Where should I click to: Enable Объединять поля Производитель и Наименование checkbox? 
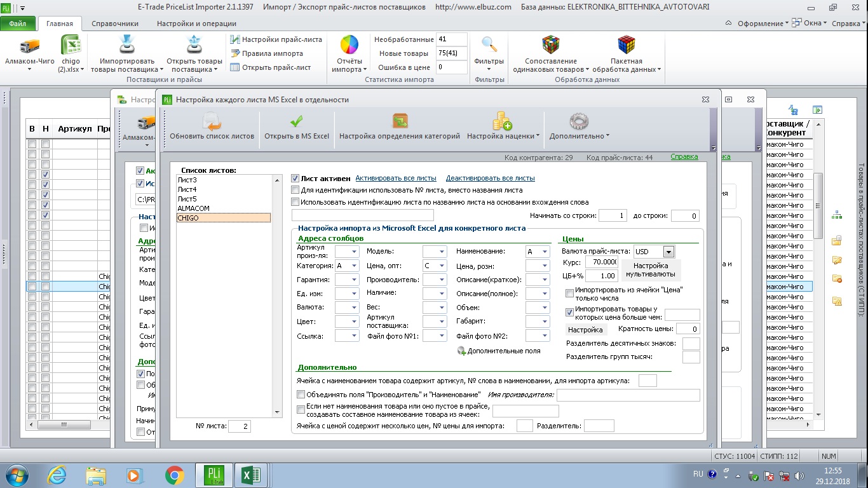pyautogui.click(x=301, y=395)
